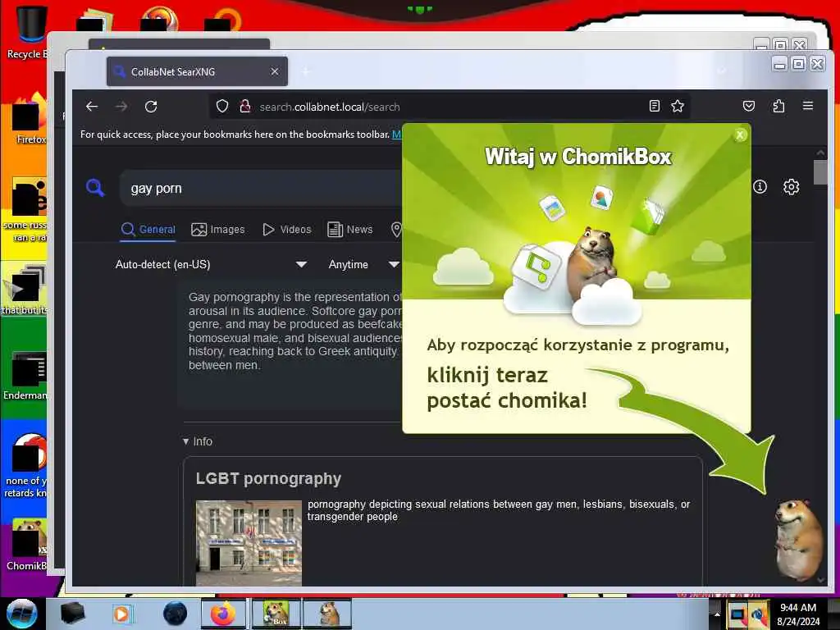
Task: Open media player icon on taskbar
Action: pyautogui.click(x=121, y=614)
